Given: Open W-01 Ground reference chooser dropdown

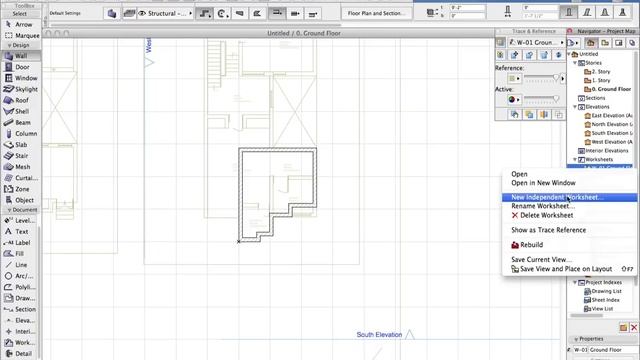Looking at the screenshot, I should point(536,42).
